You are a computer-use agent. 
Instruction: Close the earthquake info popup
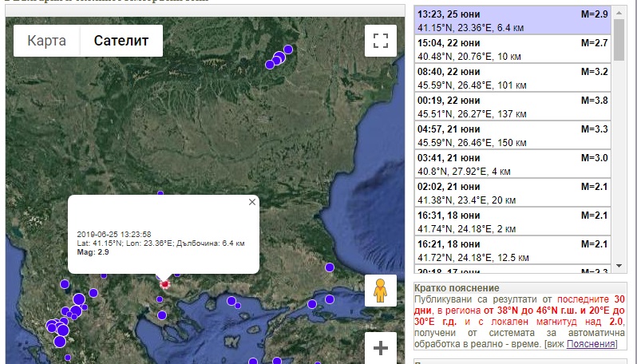tap(252, 202)
